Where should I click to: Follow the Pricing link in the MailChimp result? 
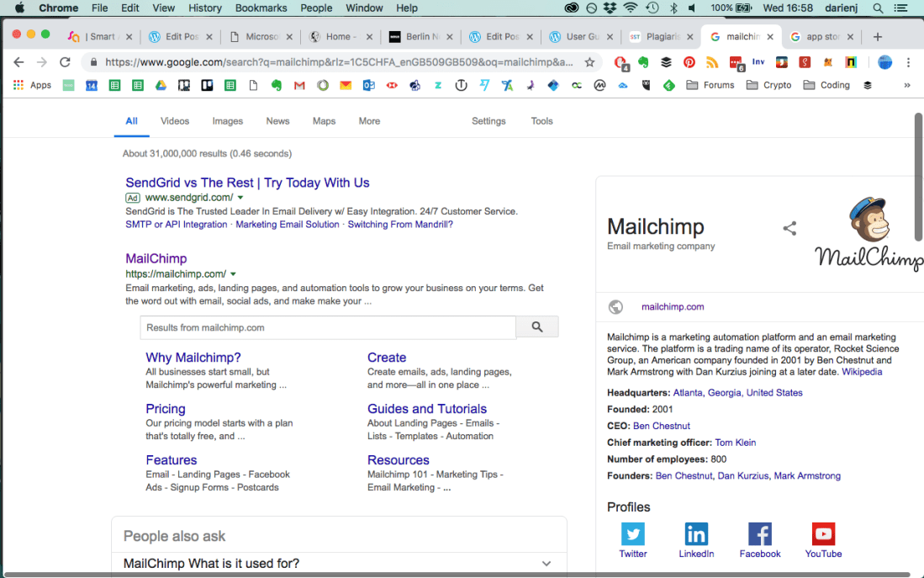tap(165, 409)
